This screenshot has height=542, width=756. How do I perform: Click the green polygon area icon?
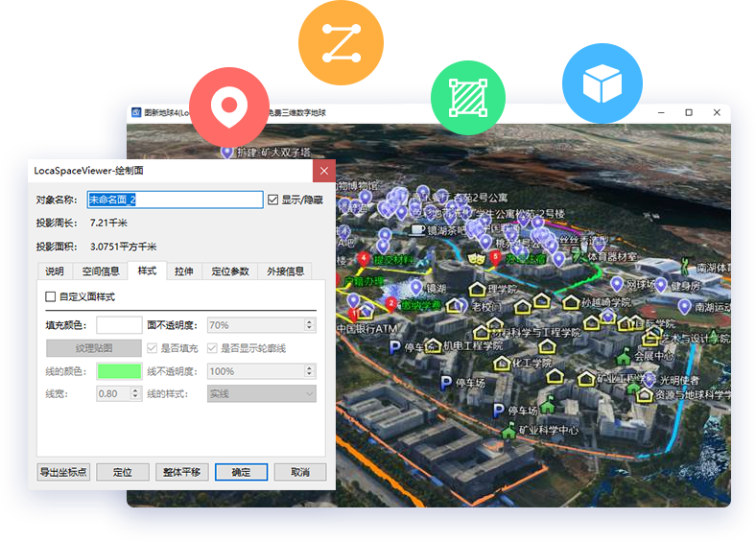[x=468, y=96]
